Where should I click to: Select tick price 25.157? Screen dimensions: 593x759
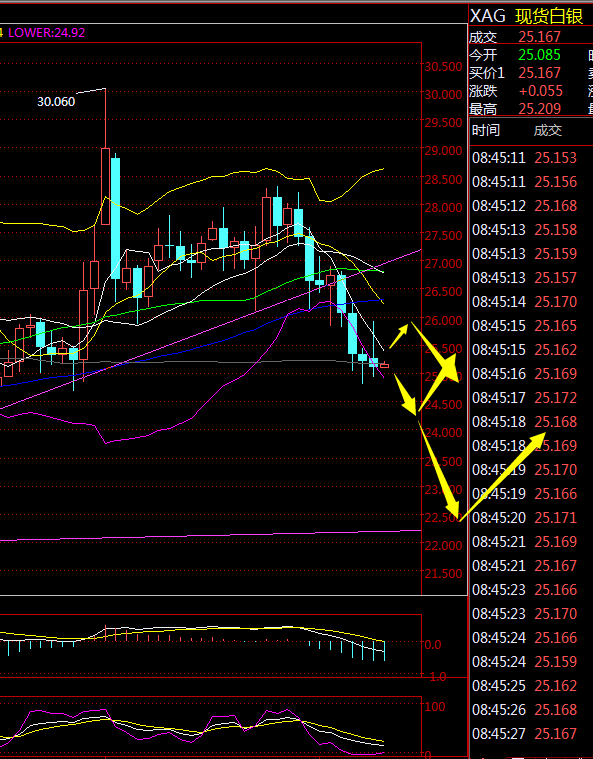click(x=556, y=278)
